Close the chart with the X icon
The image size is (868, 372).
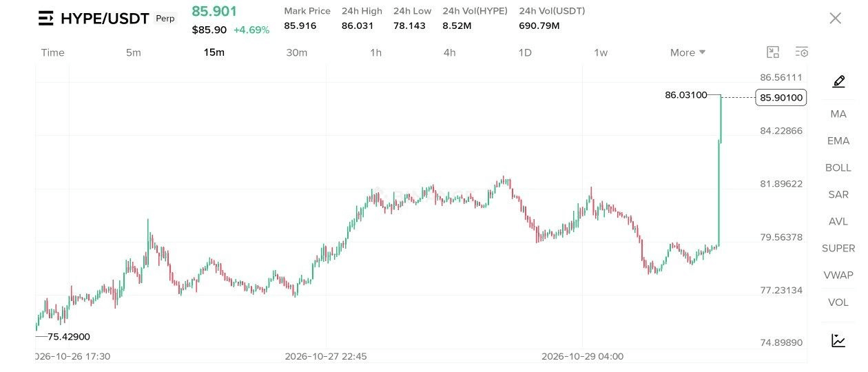[835, 19]
